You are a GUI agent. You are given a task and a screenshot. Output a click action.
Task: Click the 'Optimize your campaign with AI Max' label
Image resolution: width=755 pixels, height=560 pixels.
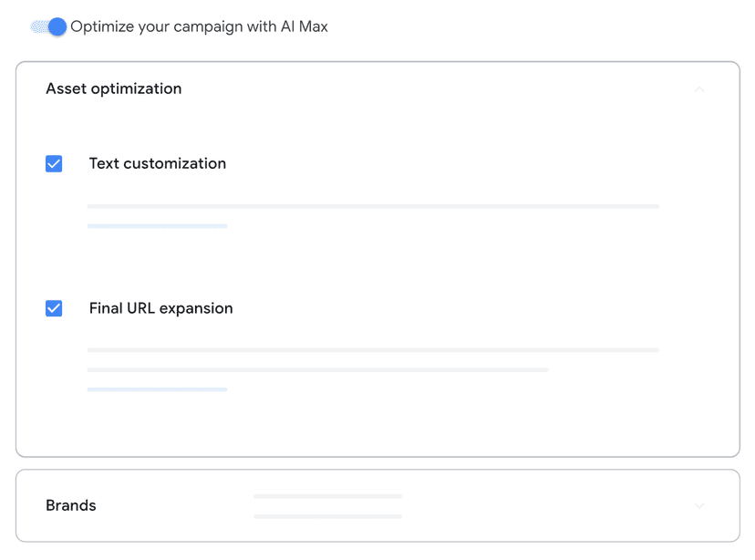[199, 26]
